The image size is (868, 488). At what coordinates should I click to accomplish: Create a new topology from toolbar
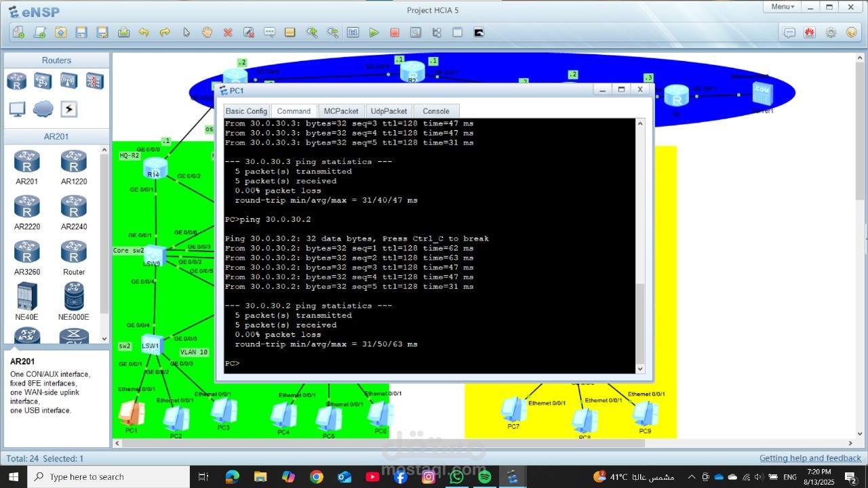(18, 32)
